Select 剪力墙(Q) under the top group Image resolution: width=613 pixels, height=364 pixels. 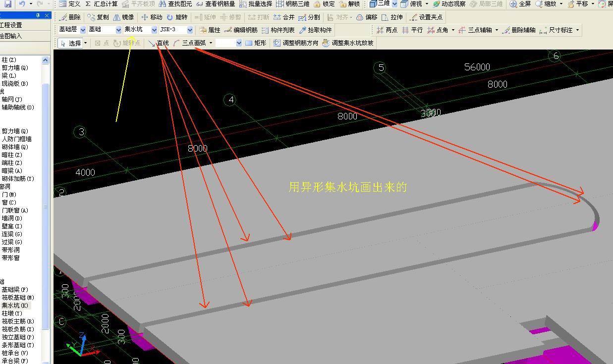tap(15, 68)
